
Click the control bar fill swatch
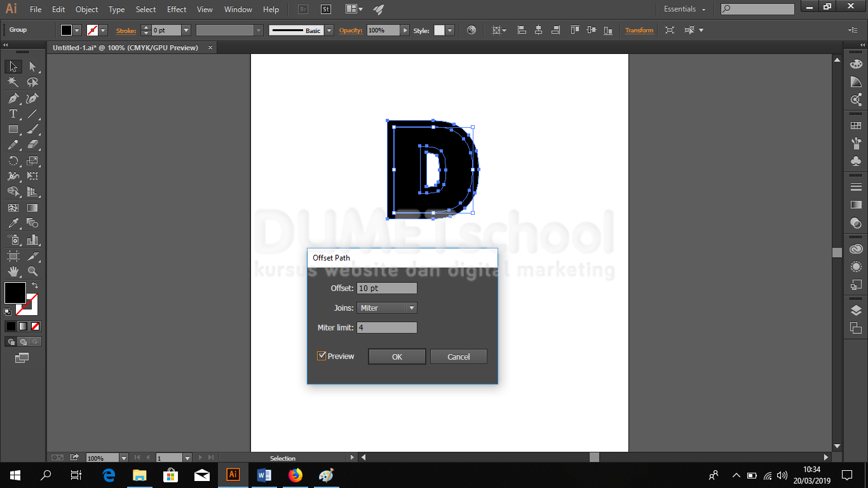tap(67, 30)
